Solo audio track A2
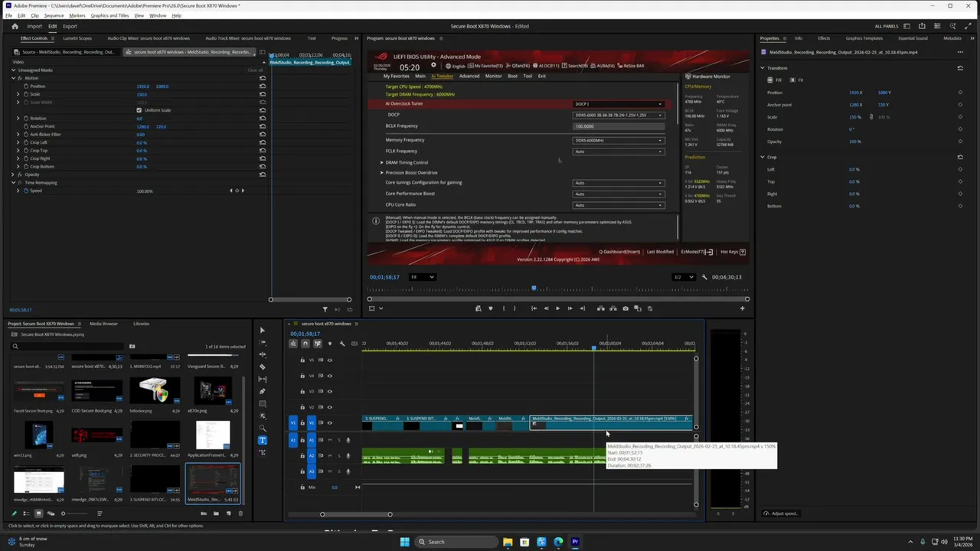 click(x=339, y=455)
